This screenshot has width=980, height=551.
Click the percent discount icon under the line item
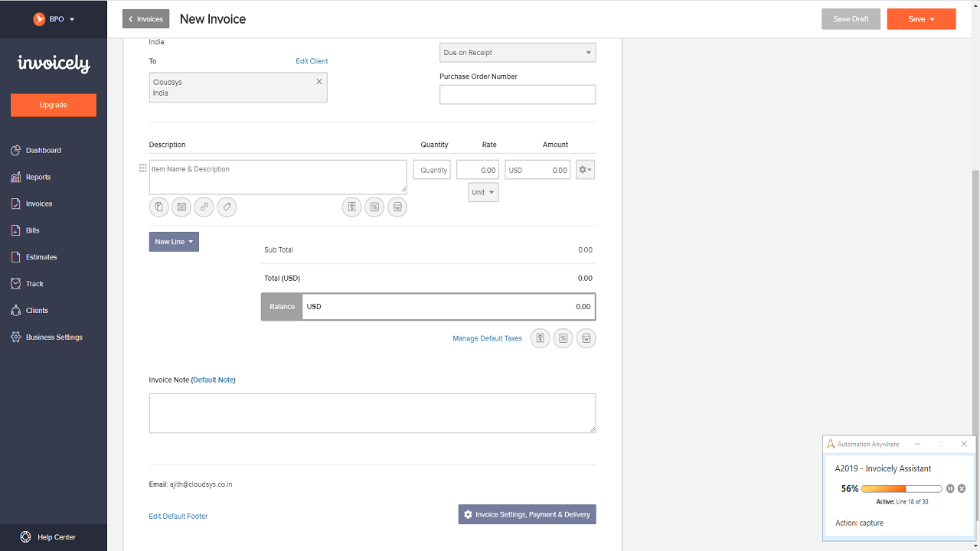pos(374,207)
